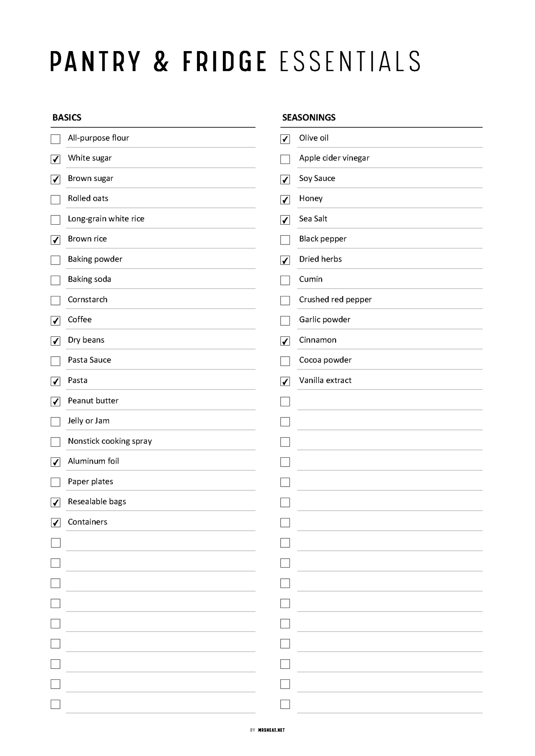The image size is (535, 756).
Task: Toggle the Coffee checkbox off
Action: coord(56,321)
